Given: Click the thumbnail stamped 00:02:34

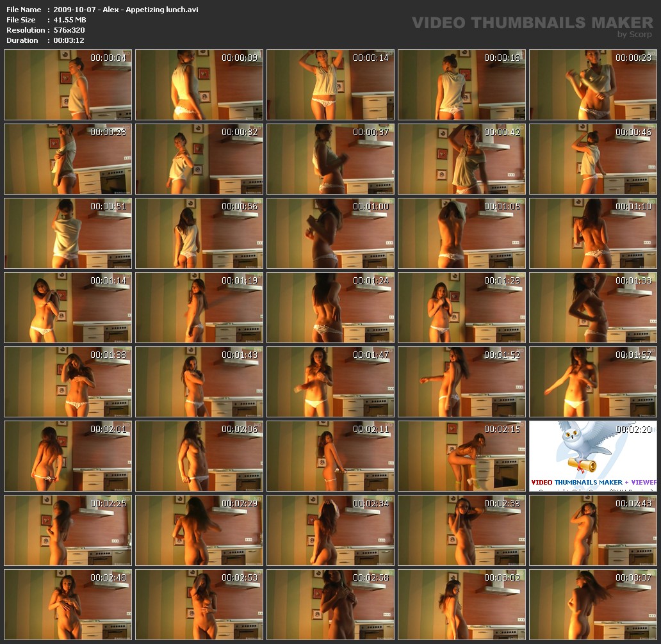Looking at the screenshot, I should 330,531.
